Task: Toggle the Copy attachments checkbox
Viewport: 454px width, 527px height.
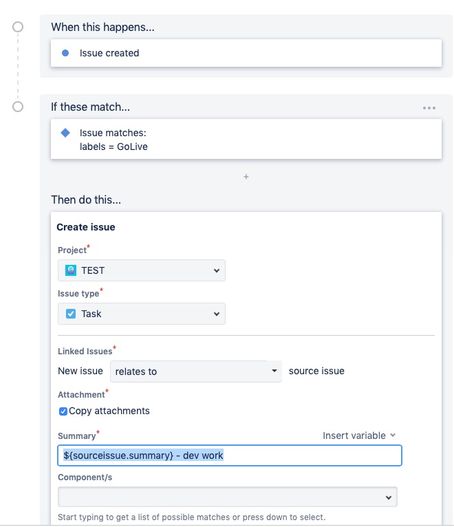Action: [63, 411]
